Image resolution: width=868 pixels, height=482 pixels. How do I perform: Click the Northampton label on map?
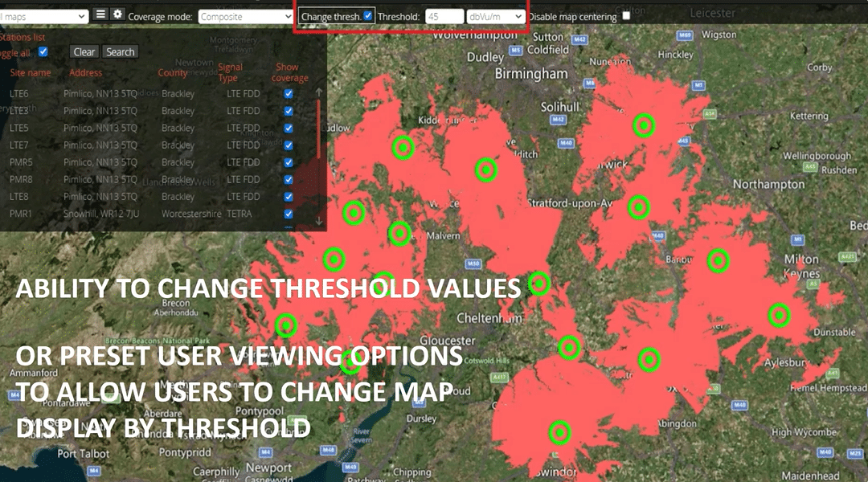point(769,185)
